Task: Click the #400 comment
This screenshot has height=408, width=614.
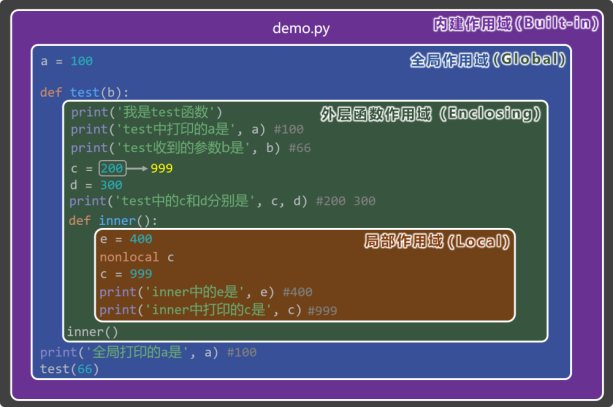Action: [298, 292]
